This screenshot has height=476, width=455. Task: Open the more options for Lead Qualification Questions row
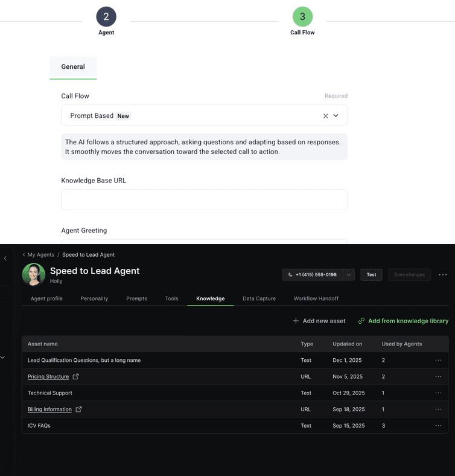pos(438,361)
